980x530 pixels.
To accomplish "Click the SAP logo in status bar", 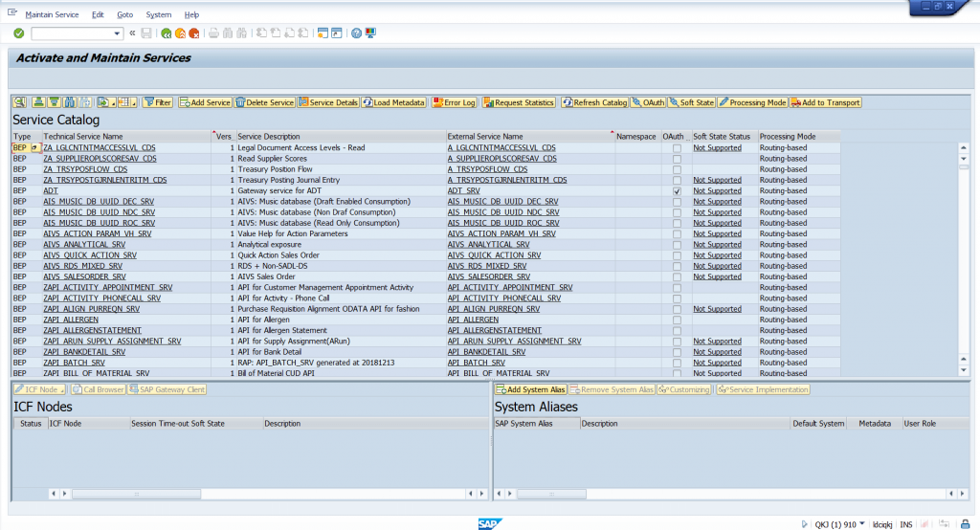I will coord(489,523).
